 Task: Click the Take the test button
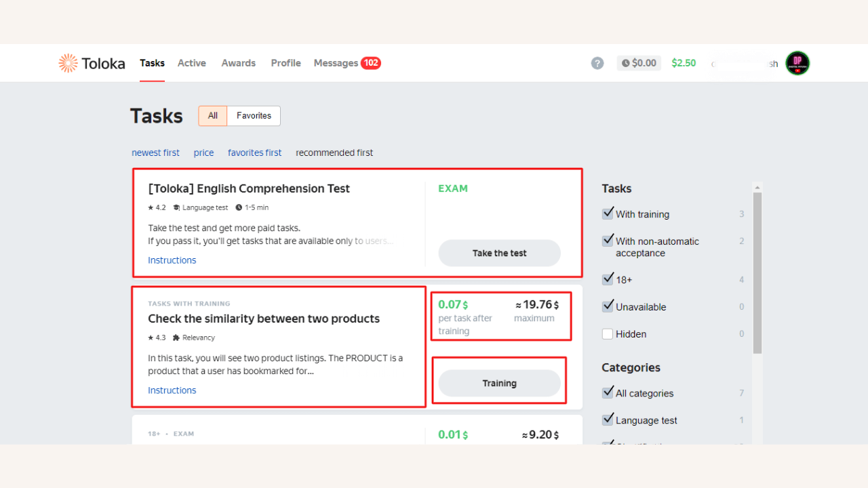(x=500, y=253)
